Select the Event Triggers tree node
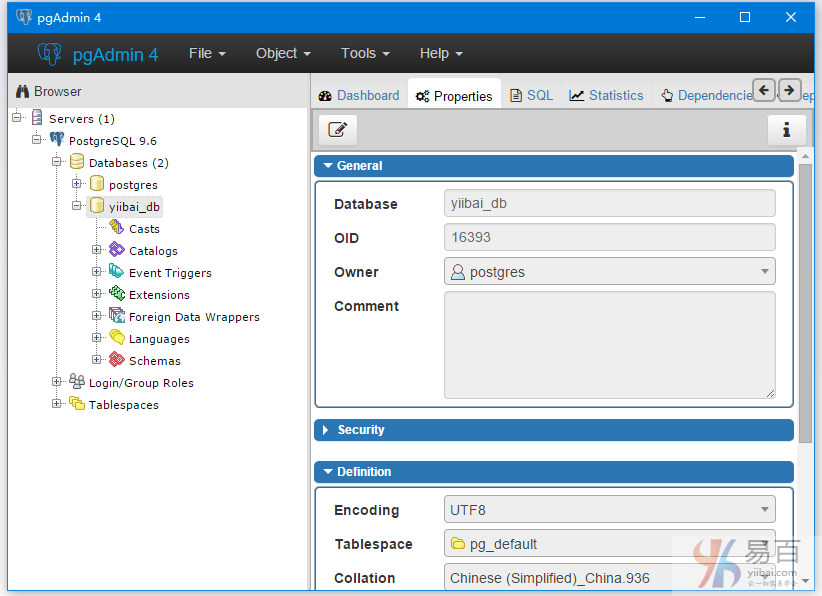 point(170,273)
